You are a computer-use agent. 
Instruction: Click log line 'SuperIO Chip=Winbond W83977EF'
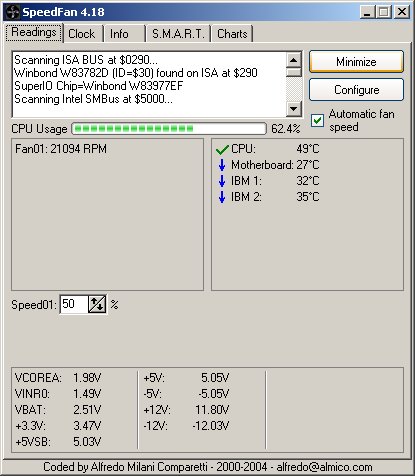[x=98, y=86]
